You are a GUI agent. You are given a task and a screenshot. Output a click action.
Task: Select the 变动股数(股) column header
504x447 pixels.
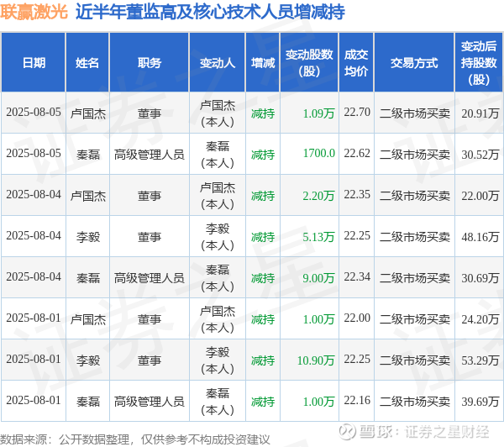(309, 63)
